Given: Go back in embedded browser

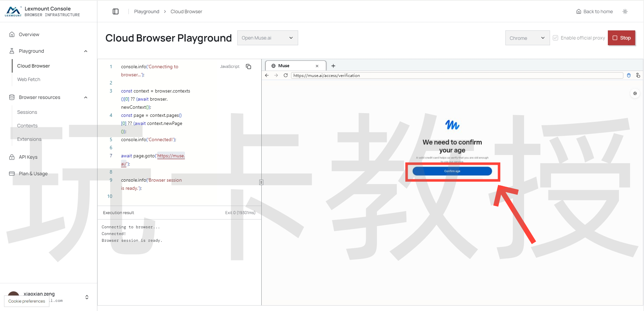Looking at the screenshot, I should [267, 75].
